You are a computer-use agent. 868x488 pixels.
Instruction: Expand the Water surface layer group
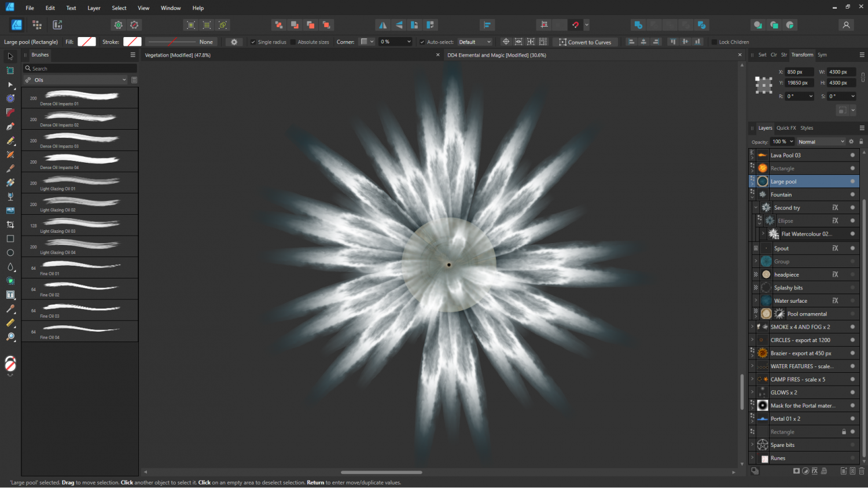click(756, 300)
